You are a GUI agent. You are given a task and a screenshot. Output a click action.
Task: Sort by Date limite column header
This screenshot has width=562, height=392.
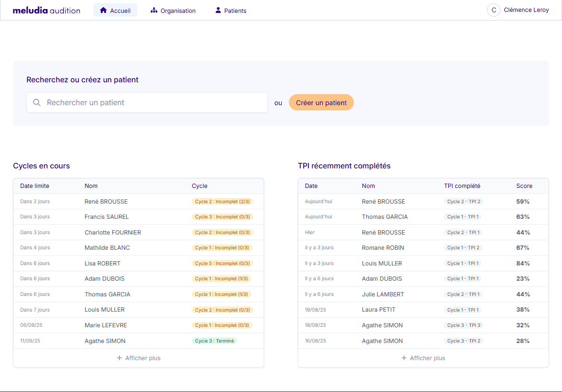tap(35, 186)
